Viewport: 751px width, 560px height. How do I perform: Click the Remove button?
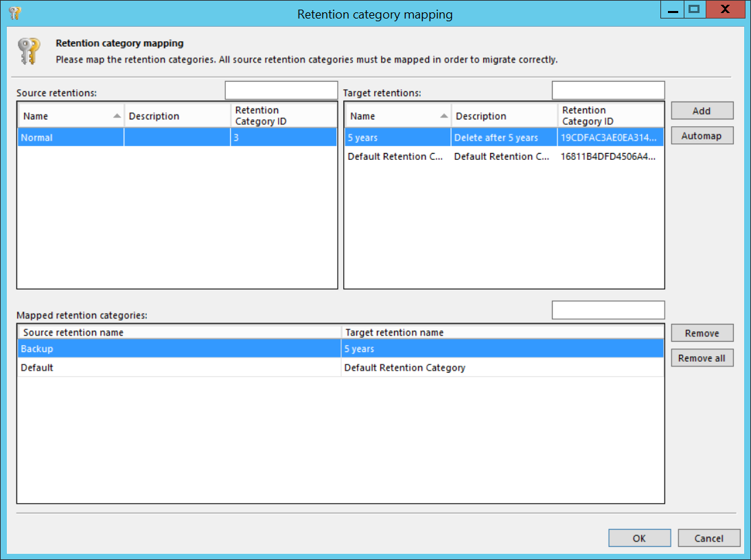(702, 334)
